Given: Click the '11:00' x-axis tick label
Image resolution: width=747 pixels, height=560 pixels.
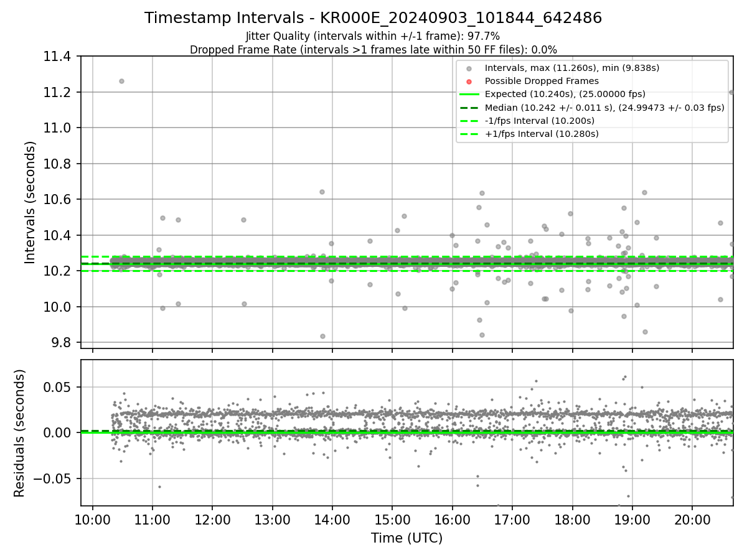Looking at the screenshot, I should click(153, 519).
